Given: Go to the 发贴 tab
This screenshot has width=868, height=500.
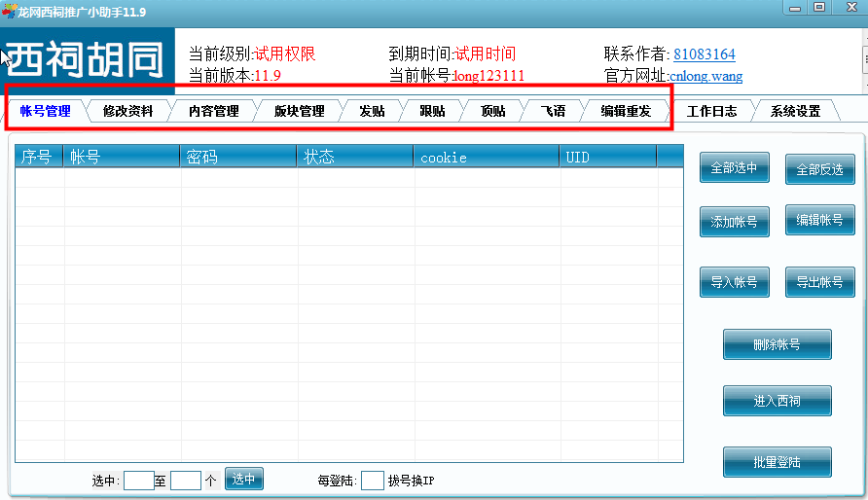Looking at the screenshot, I should [372, 111].
